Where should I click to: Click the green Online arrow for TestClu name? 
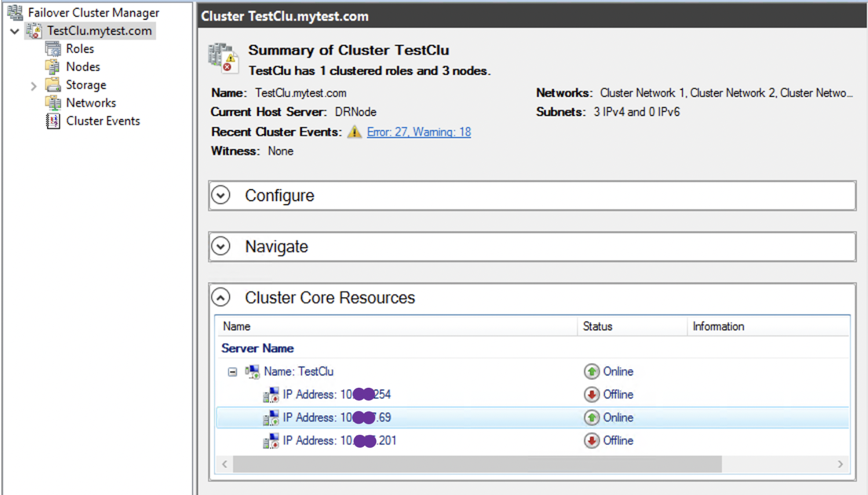591,372
